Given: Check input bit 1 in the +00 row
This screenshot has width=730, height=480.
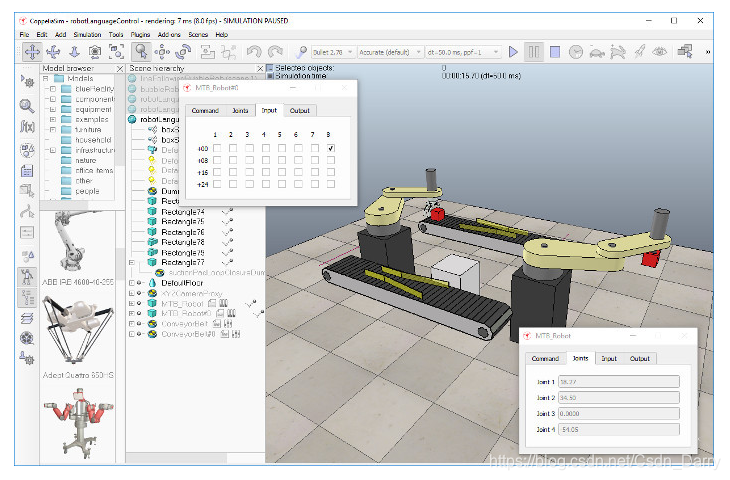Looking at the screenshot, I should tap(217, 149).
